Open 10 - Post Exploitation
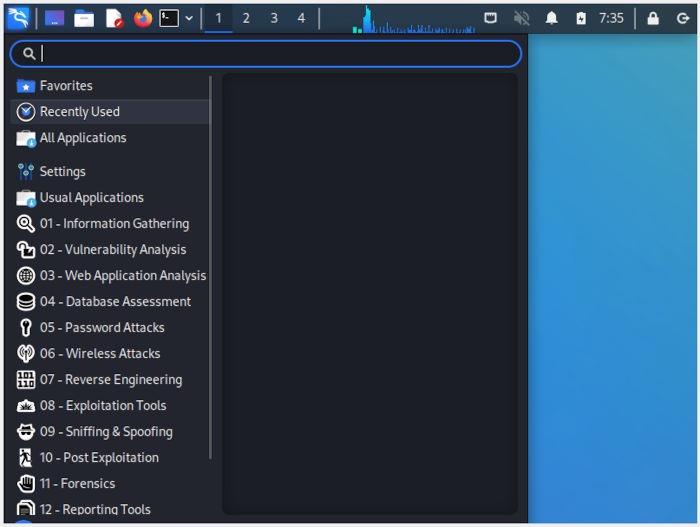Screen dimensions: 700x527 110,457
